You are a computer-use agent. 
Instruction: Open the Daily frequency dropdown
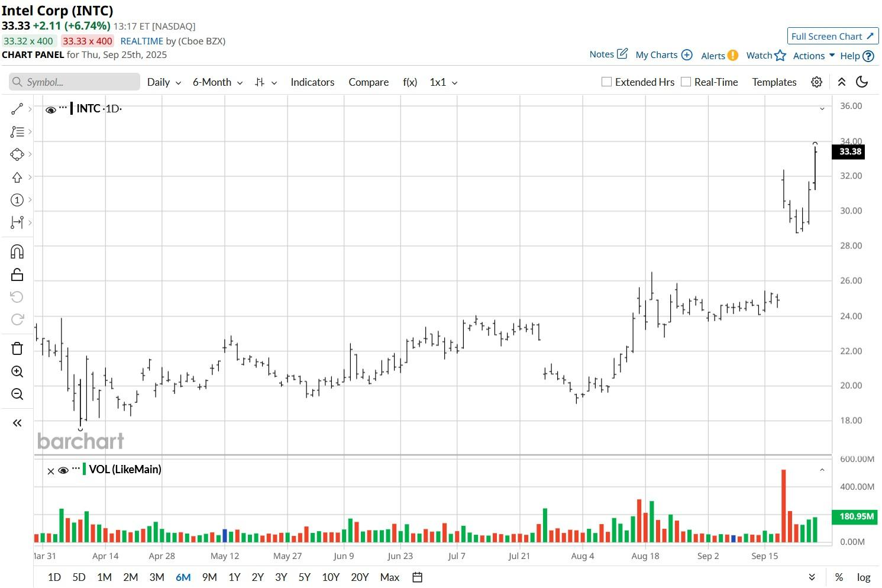coord(164,82)
